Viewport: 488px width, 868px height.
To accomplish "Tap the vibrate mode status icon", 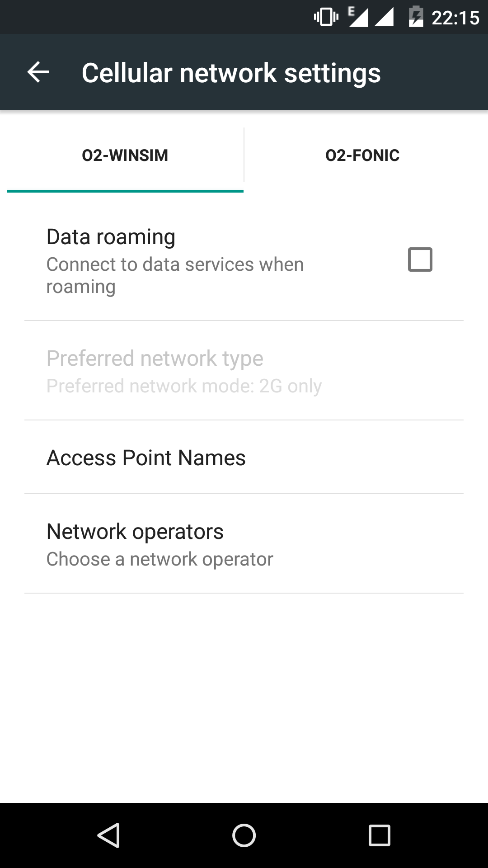I will click(x=326, y=17).
